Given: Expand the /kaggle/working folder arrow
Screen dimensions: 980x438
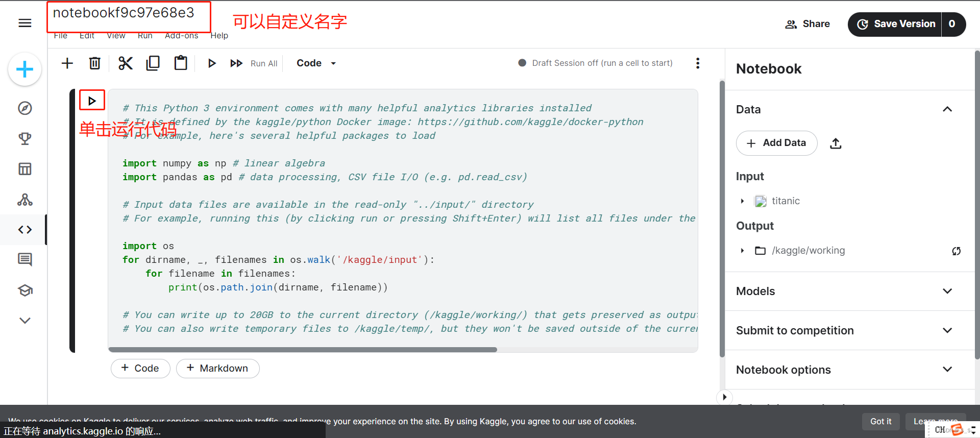Looking at the screenshot, I should tap(742, 251).
